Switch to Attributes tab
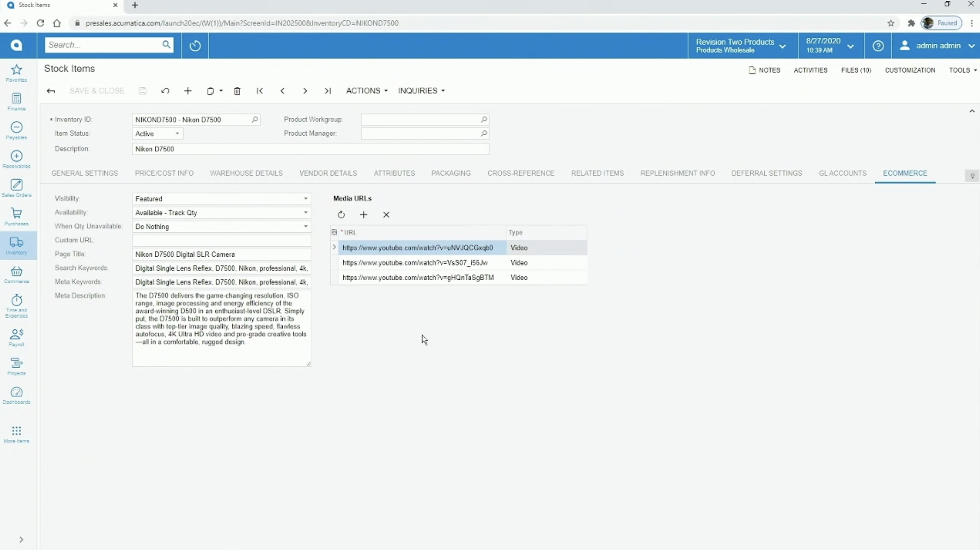 395,173
